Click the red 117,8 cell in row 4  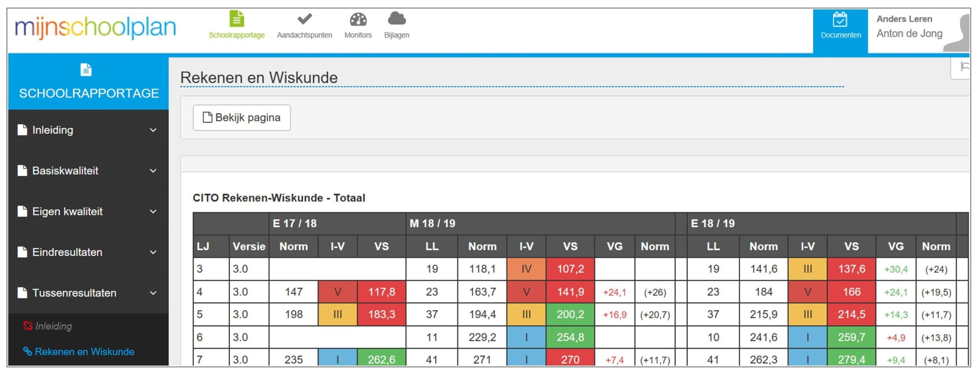[x=381, y=292]
